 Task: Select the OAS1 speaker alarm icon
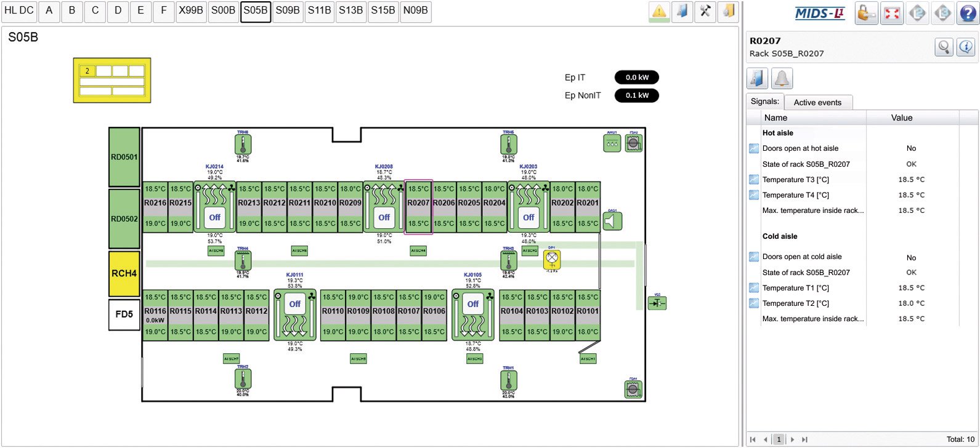coord(612,222)
